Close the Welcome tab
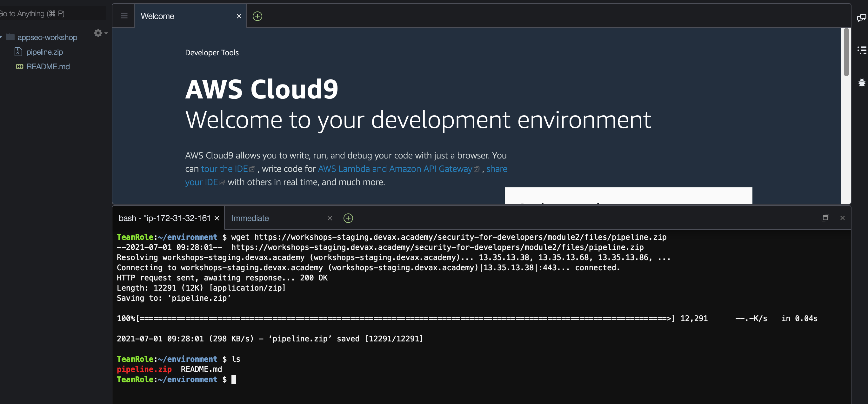This screenshot has height=404, width=868. [239, 16]
